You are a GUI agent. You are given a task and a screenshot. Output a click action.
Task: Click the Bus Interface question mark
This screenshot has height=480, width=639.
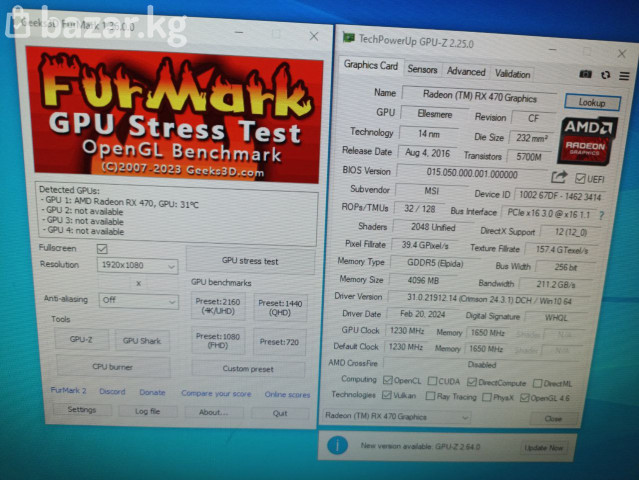coord(600,214)
